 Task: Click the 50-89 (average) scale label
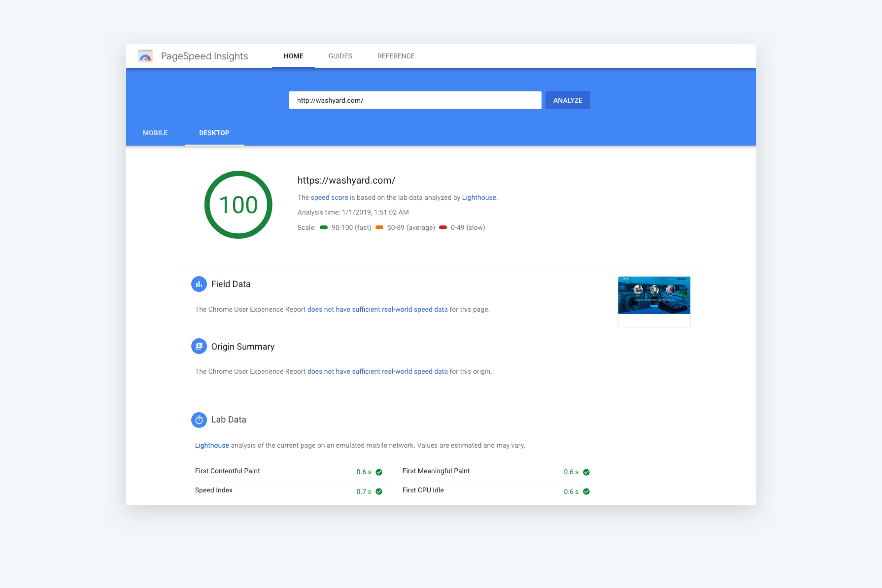(411, 227)
